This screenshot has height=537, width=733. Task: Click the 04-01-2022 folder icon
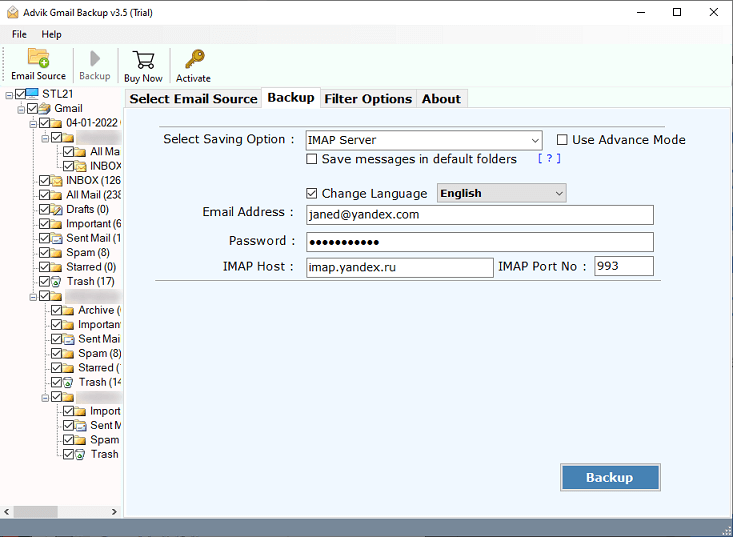56,123
